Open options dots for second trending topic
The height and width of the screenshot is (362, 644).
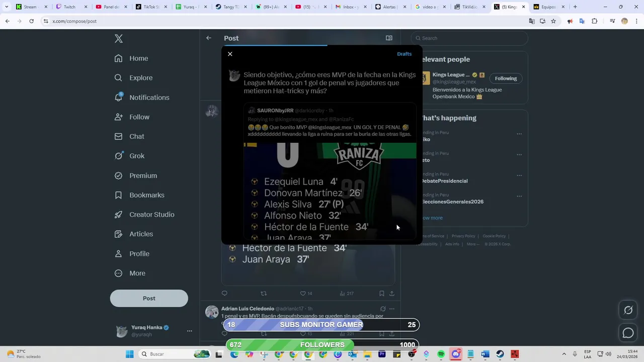click(x=519, y=155)
